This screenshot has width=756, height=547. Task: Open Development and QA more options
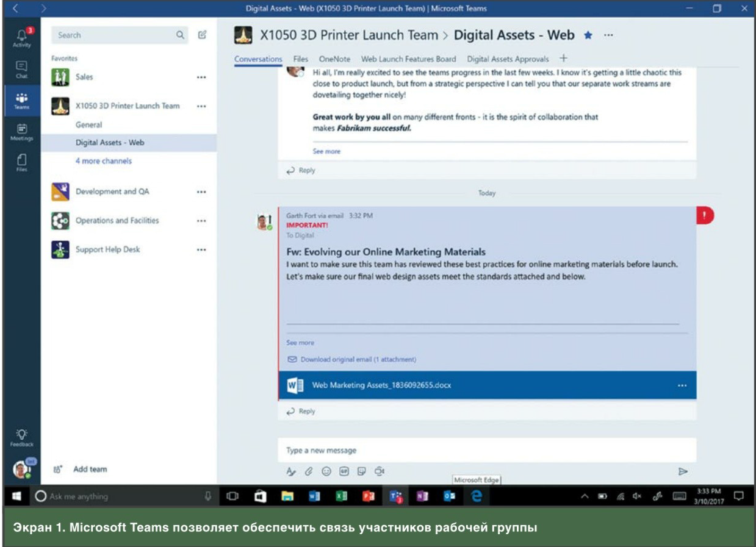(x=201, y=192)
